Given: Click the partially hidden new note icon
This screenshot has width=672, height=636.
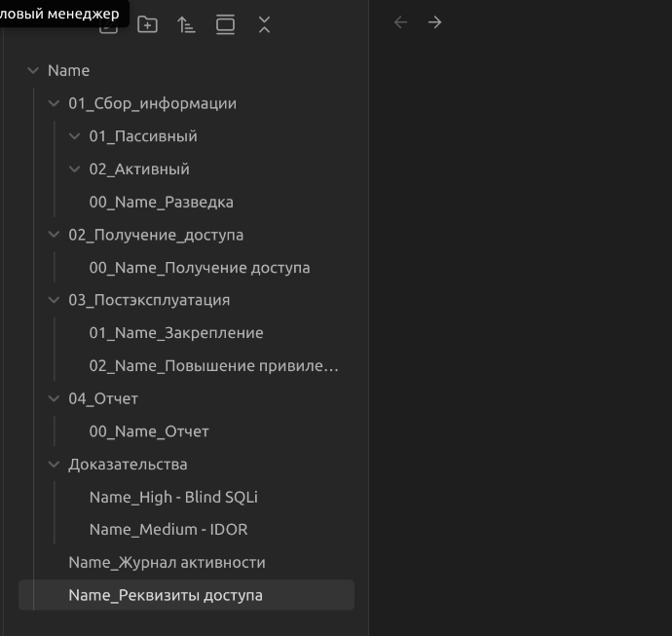Looking at the screenshot, I should pos(109,29).
